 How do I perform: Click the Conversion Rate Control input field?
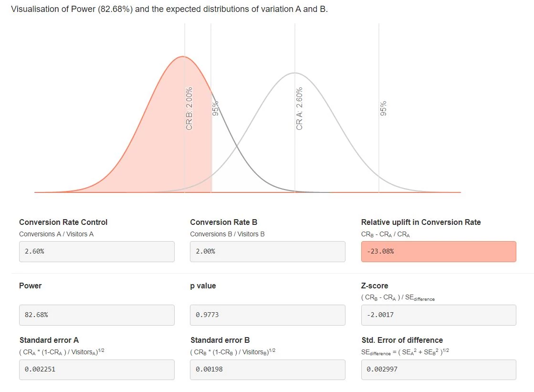point(96,251)
